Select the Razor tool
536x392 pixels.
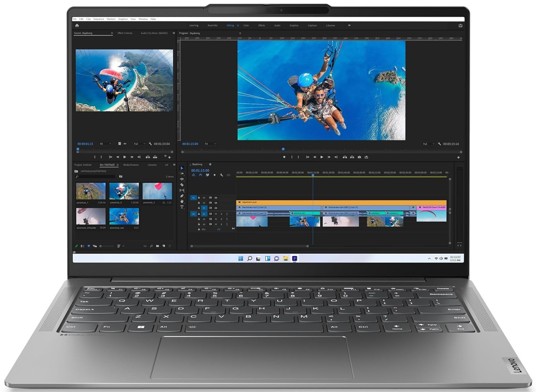[x=182, y=184]
